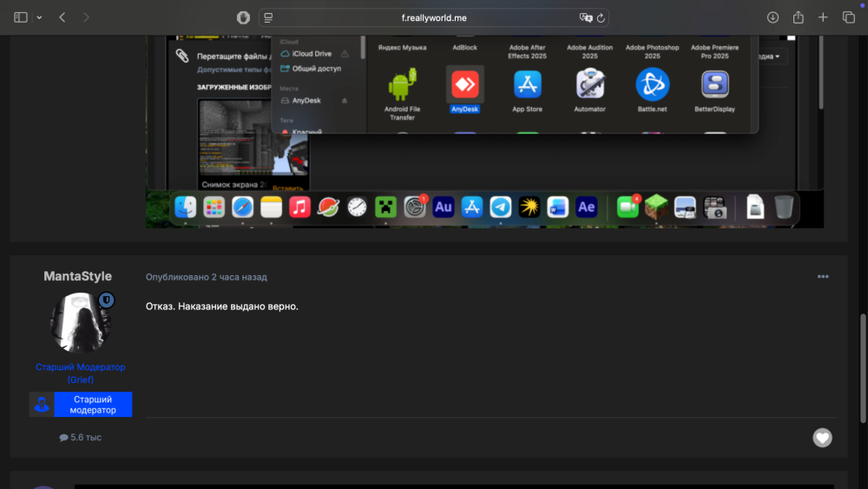Image resolution: width=868 pixels, height=489 pixels.
Task: Show Safari downloads
Action: click(x=773, y=17)
